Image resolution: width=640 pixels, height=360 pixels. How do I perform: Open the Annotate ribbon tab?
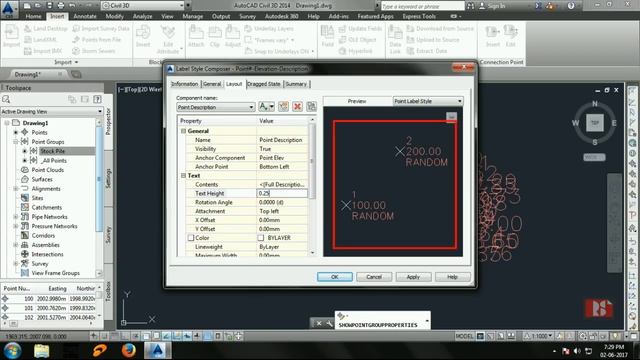tap(84, 16)
